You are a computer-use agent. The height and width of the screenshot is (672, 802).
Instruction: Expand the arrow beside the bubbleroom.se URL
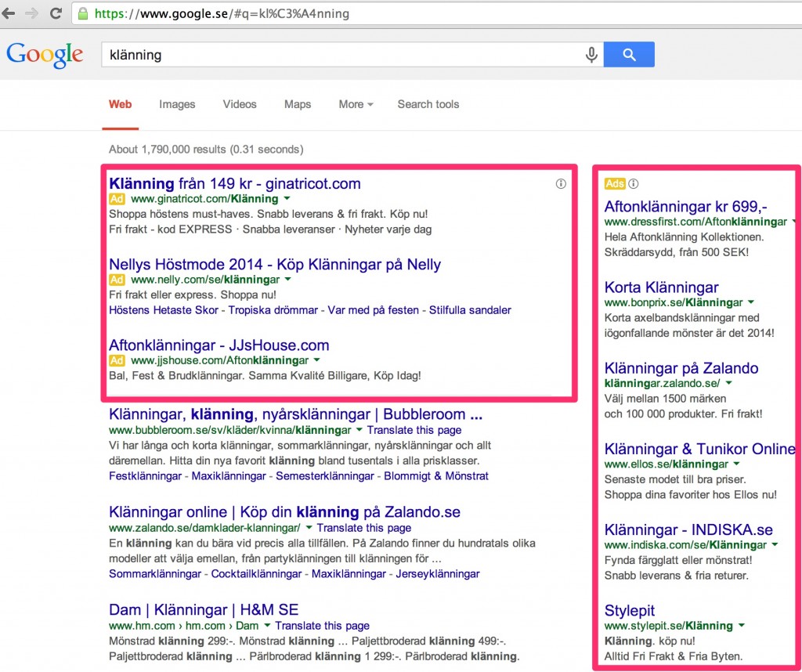359,429
